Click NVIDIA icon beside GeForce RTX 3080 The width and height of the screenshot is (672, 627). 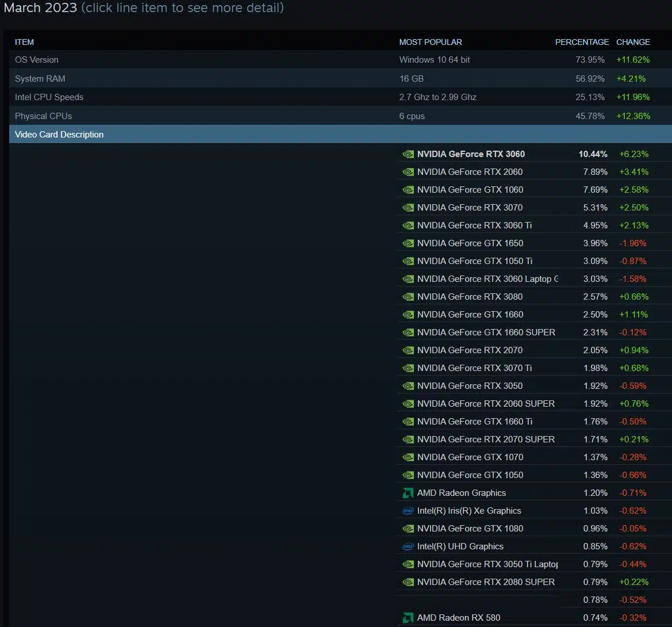pos(408,297)
